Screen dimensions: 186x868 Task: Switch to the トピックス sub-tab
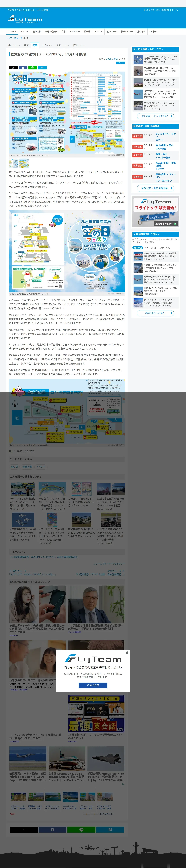[x=47, y=45]
